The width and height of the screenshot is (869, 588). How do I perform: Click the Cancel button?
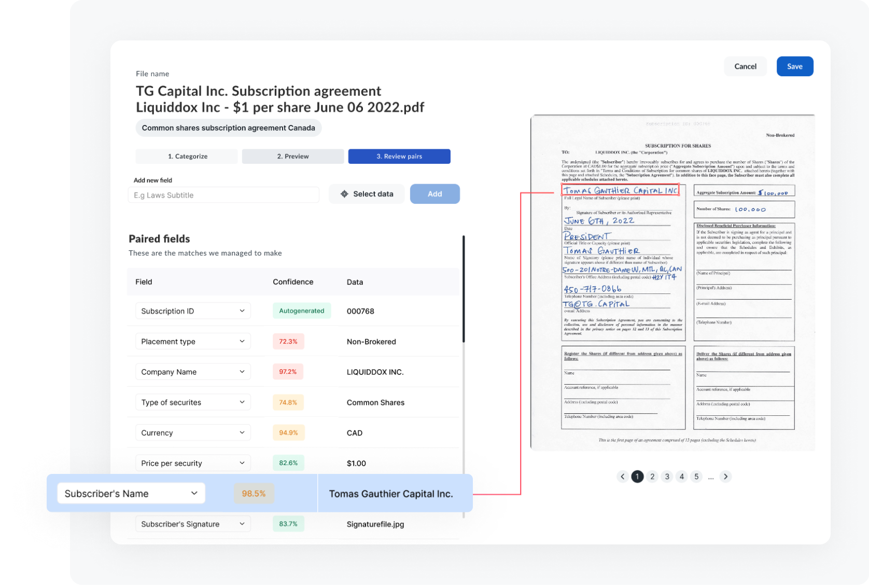(x=745, y=66)
